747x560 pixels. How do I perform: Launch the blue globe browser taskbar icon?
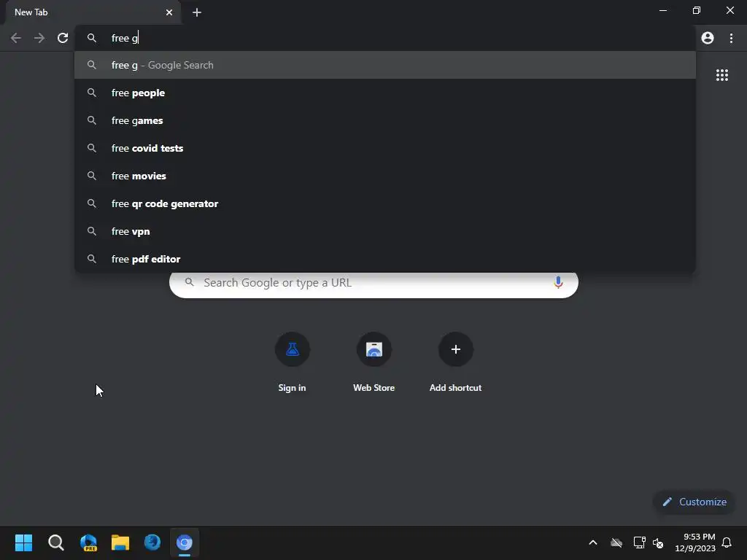[152, 542]
